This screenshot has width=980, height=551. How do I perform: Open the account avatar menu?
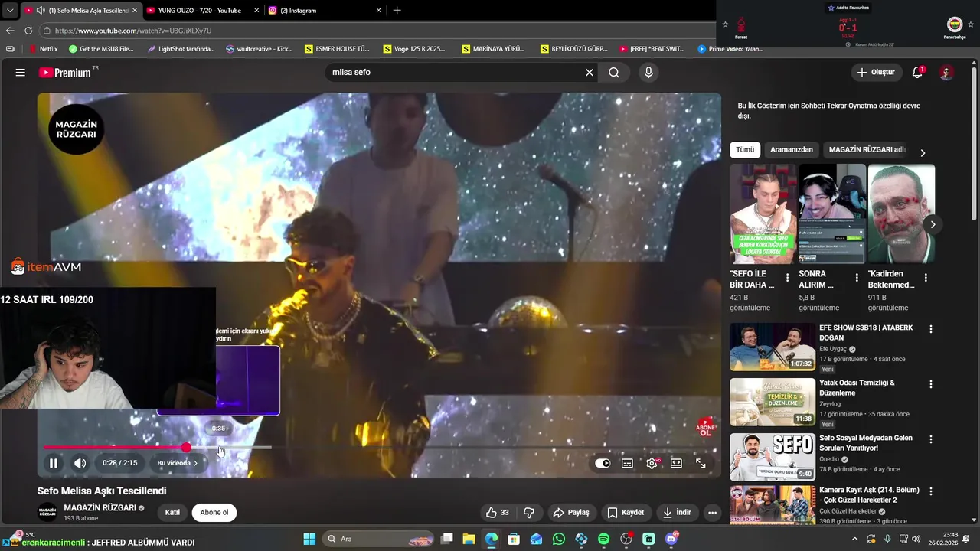point(946,73)
